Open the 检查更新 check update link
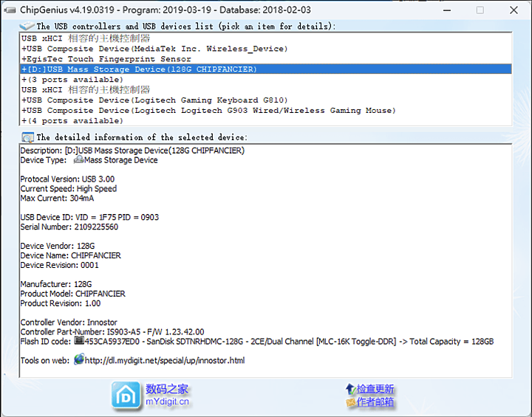The height and width of the screenshot is (417, 532). (x=375, y=389)
